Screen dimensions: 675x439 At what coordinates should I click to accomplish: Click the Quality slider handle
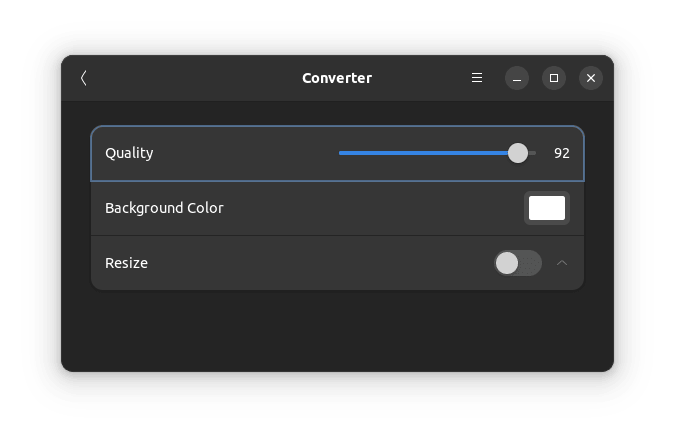(517, 153)
